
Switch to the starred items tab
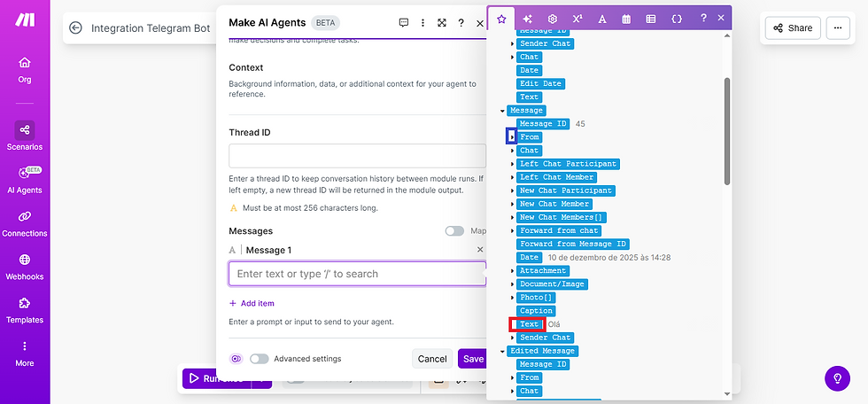click(x=501, y=19)
